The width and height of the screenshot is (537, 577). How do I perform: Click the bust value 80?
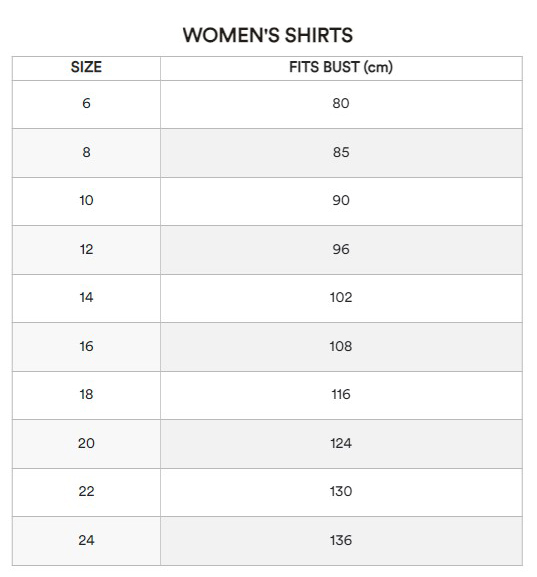[x=341, y=103]
